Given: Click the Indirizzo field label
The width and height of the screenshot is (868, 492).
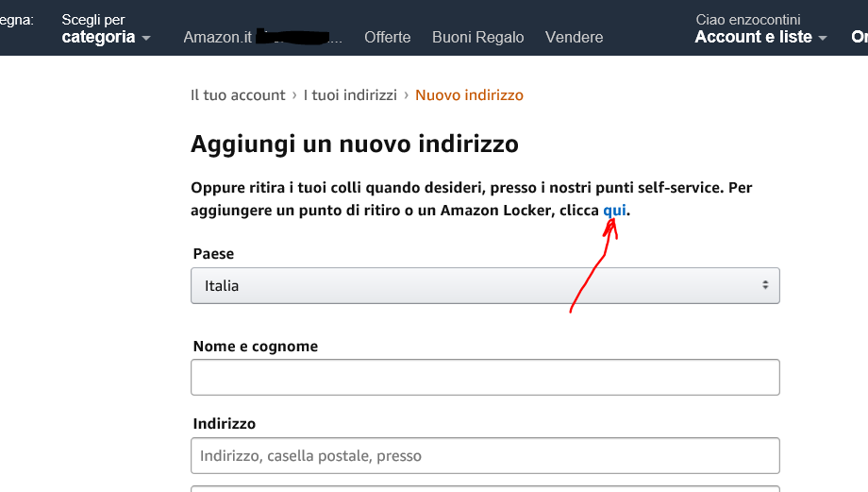Looking at the screenshot, I should click(x=224, y=424).
